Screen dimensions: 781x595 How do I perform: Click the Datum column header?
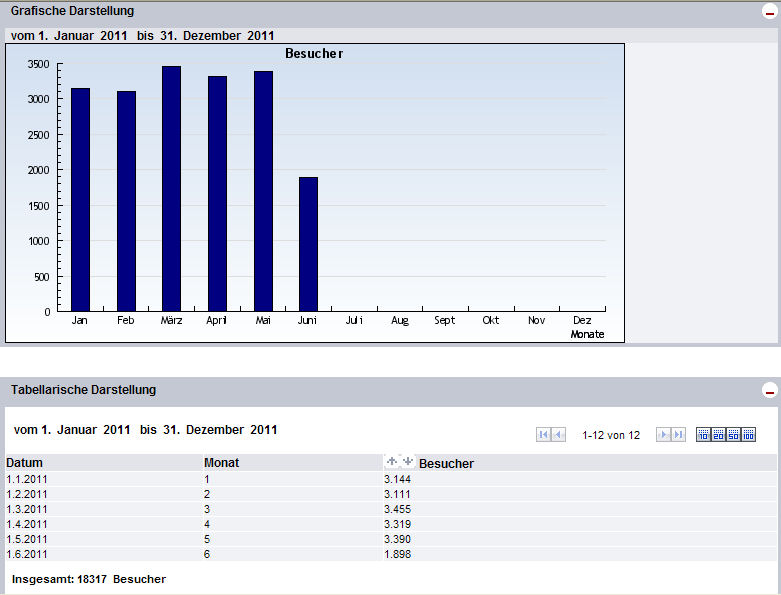click(25, 464)
